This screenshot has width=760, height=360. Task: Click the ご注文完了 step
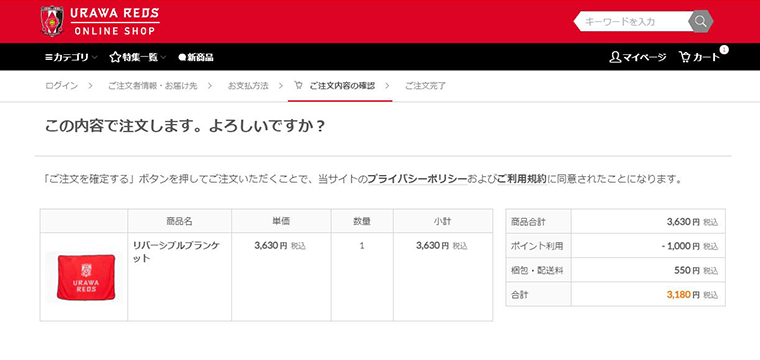point(425,86)
